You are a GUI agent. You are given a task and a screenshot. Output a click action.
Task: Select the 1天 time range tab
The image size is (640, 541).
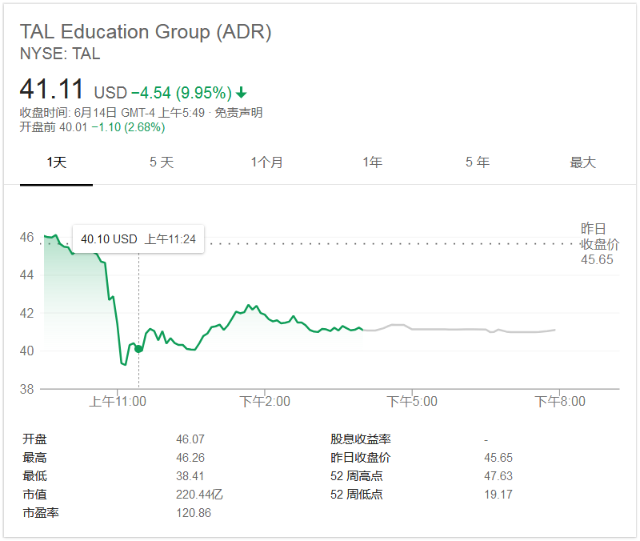tap(57, 162)
